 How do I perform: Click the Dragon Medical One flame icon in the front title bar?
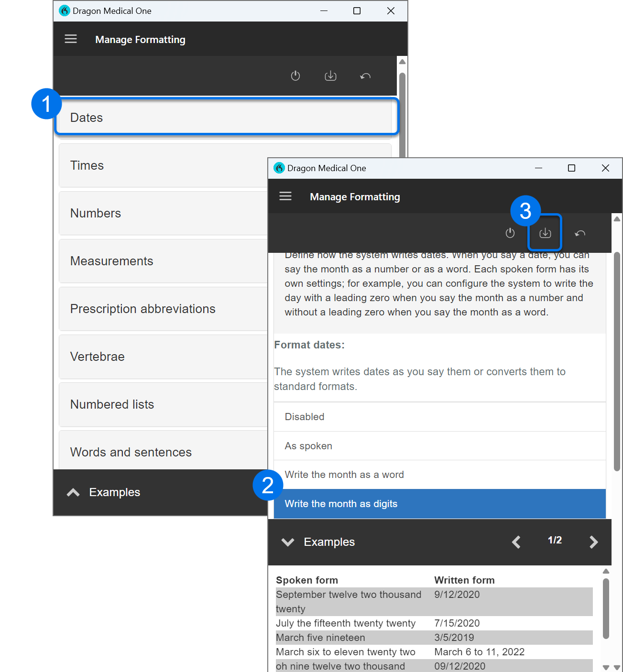point(279,168)
